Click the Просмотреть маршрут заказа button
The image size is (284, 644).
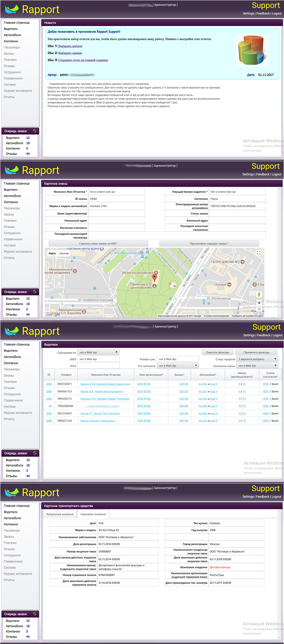[209, 243]
